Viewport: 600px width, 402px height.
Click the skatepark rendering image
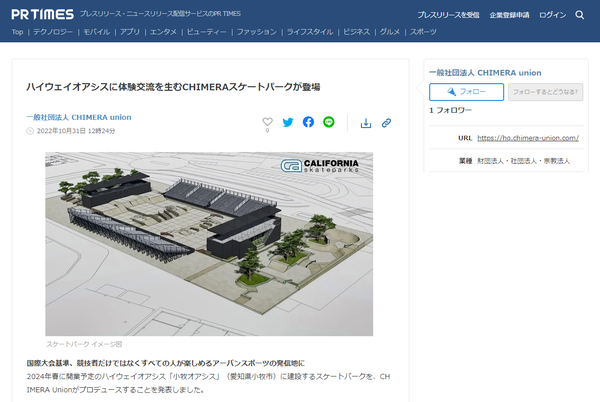[x=209, y=244]
